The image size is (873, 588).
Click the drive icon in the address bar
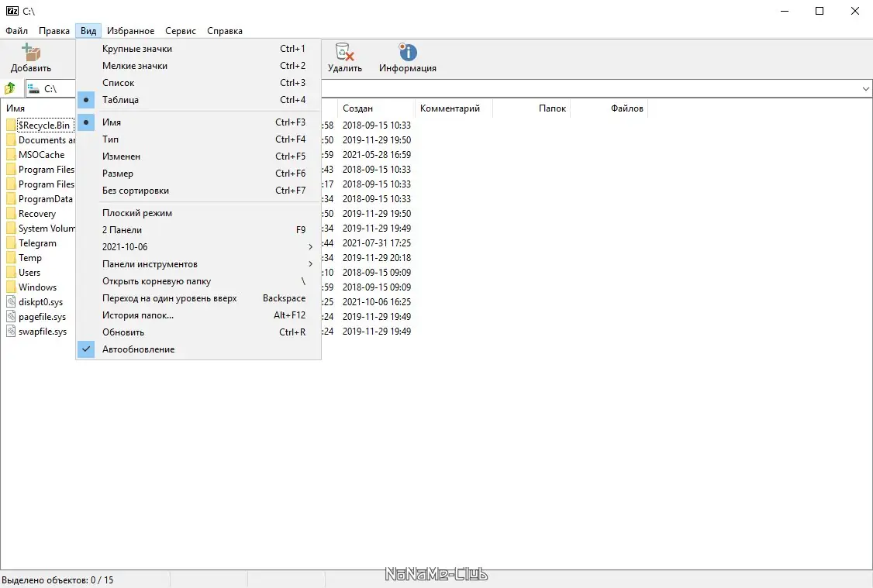coord(33,88)
